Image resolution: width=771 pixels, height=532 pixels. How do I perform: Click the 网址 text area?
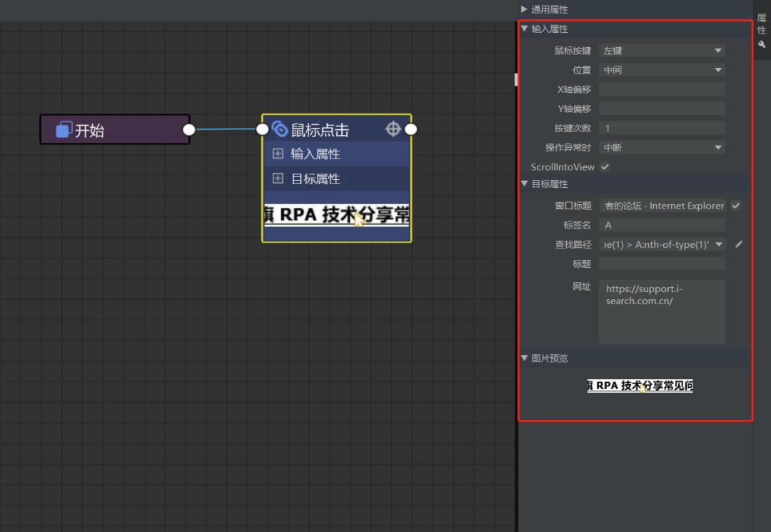[662, 312]
